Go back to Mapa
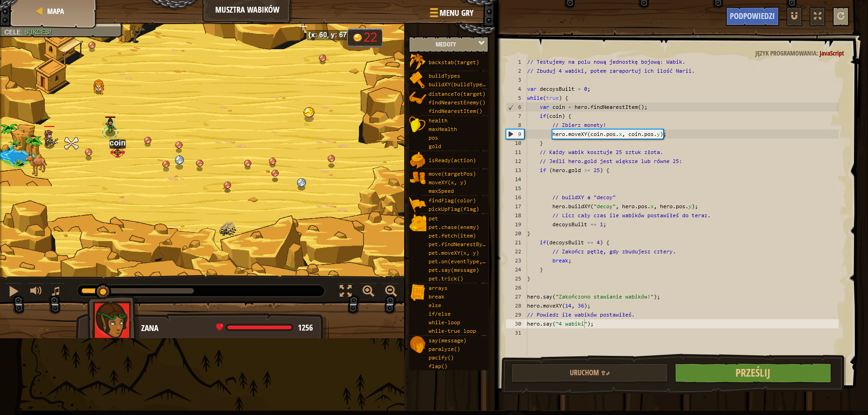The width and height of the screenshot is (868, 415). [51, 11]
